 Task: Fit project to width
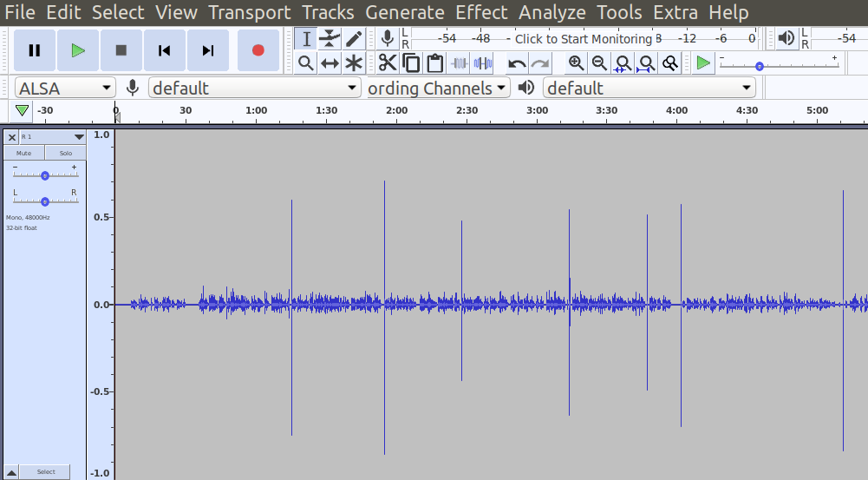647,63
